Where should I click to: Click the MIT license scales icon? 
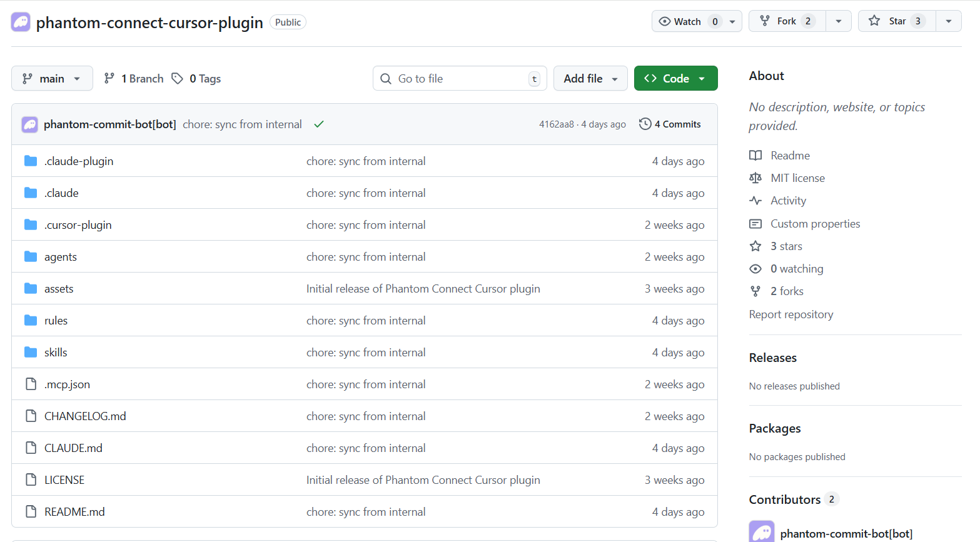[755, 178]
